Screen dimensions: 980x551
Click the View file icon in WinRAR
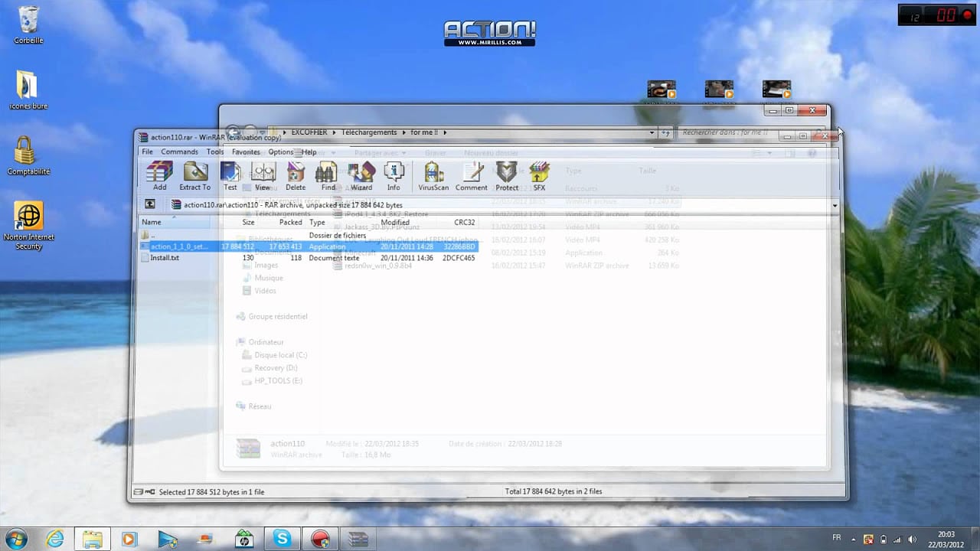(263, 176)
